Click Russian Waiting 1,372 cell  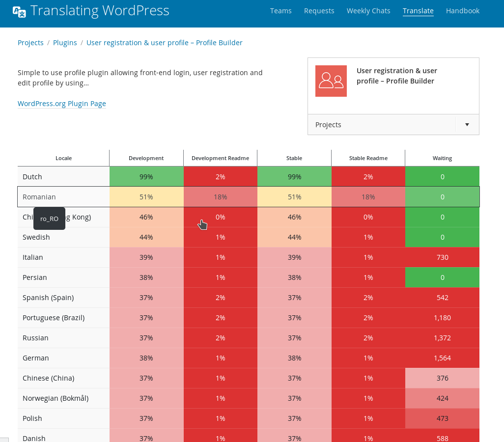coord(442,338)
